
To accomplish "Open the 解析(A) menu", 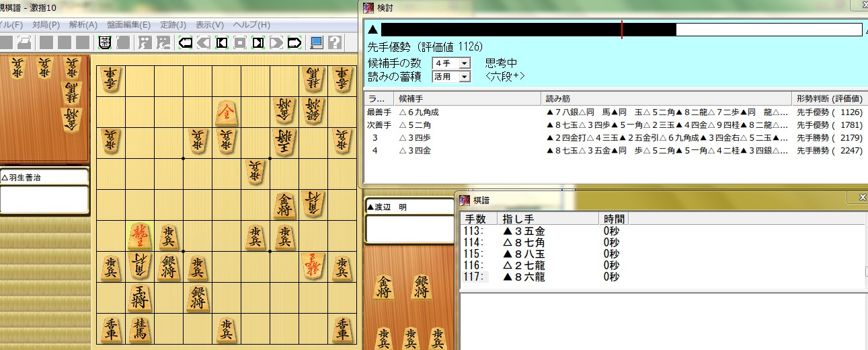I will pos(83,25).
